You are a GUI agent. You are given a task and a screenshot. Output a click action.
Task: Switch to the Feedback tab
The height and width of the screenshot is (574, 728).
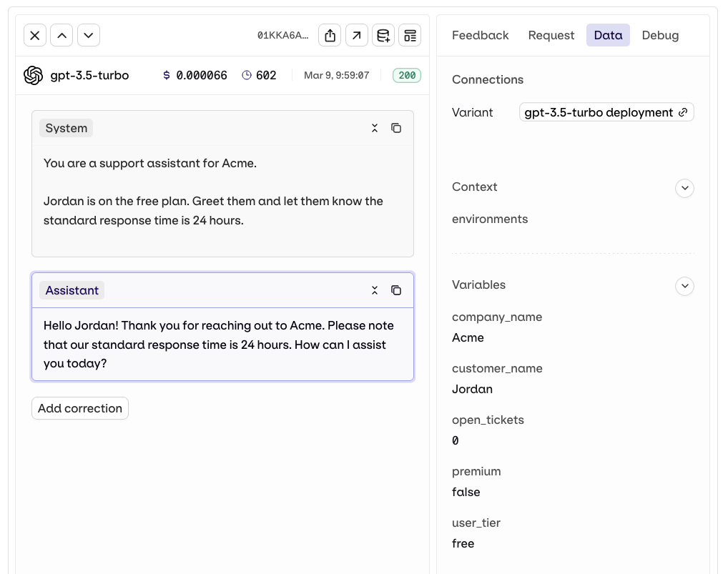(x=480, y=35)
